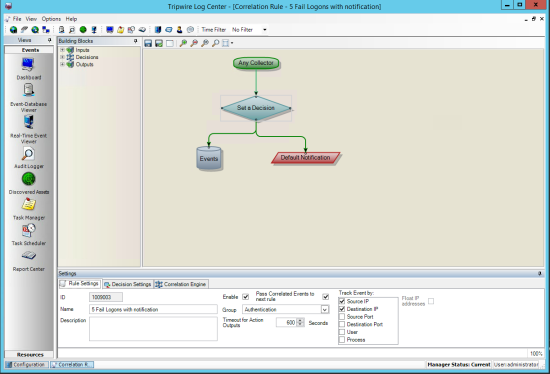Open the Dashboard view icon
Screen dimensions: 550x374
point(28,65)
